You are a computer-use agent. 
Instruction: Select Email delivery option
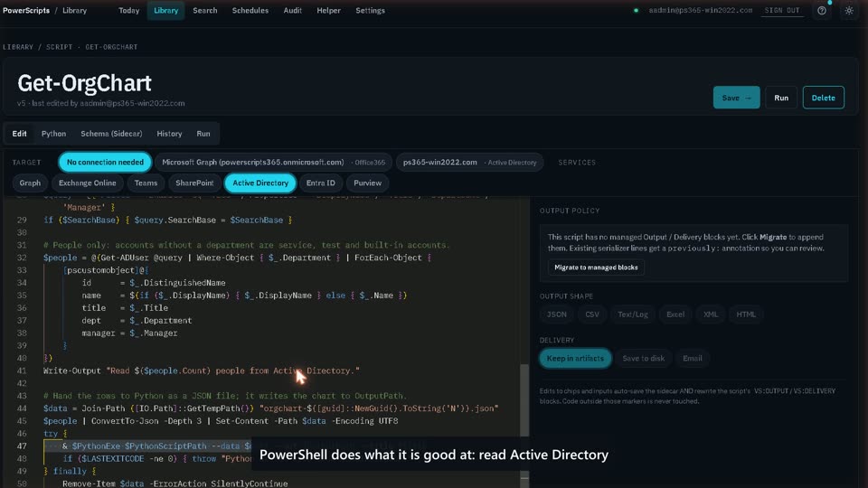click(x=692, y=359)
